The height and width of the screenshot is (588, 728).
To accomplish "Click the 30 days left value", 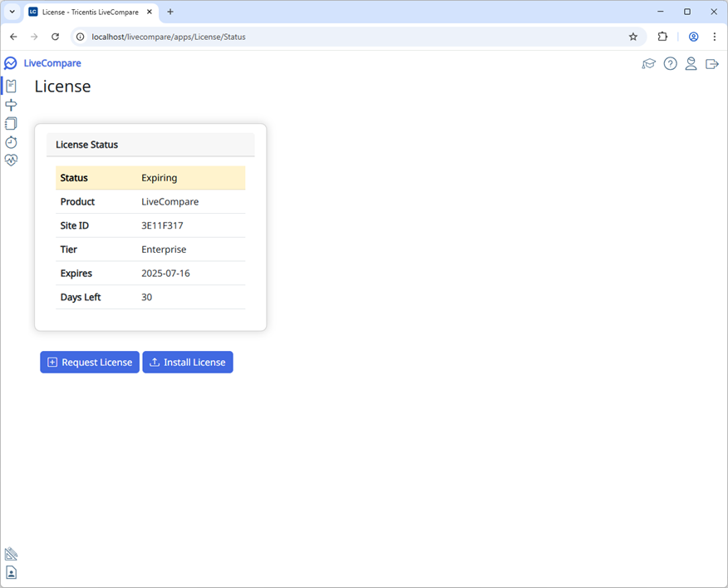I will 147,297.
